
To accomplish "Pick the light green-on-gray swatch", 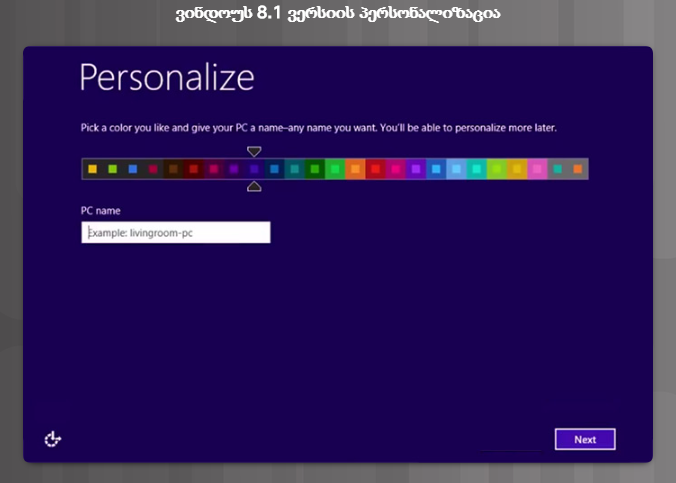I will click(112, 169).
